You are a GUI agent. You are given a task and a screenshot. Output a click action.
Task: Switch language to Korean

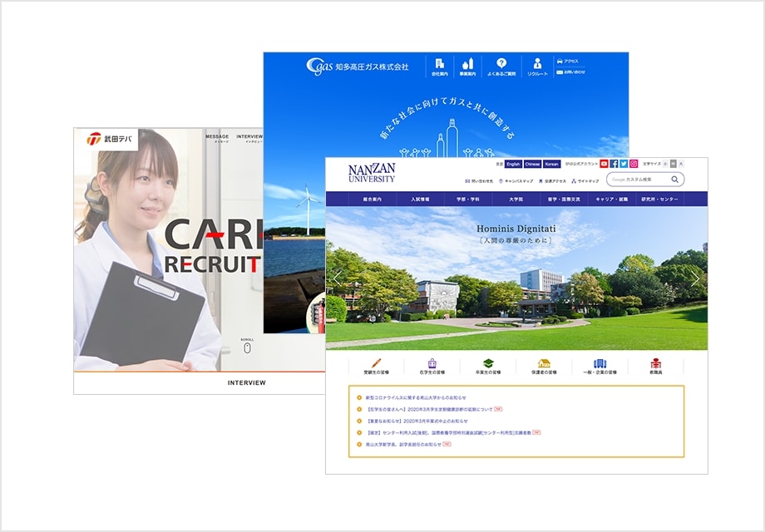click(x=552, y=165)
